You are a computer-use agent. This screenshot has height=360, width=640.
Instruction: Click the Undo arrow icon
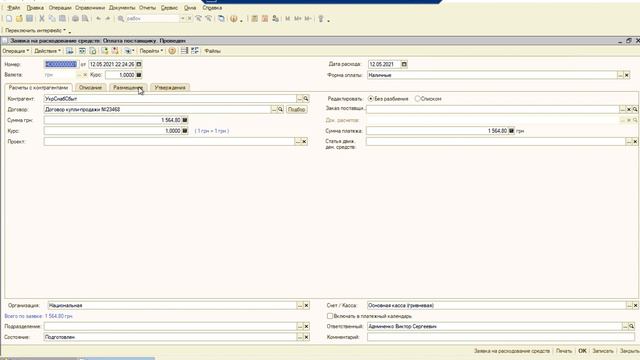click(98, 19)
